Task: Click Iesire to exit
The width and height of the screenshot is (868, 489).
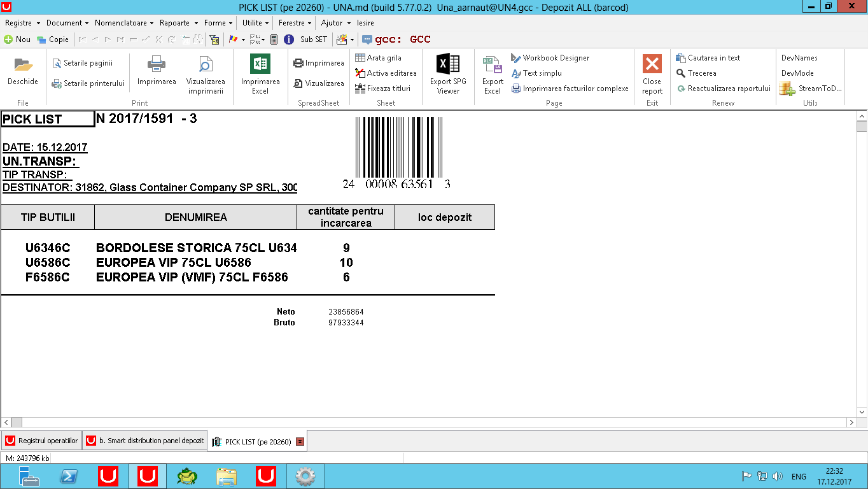Action: pyautogui.click(x=365, y=23)
